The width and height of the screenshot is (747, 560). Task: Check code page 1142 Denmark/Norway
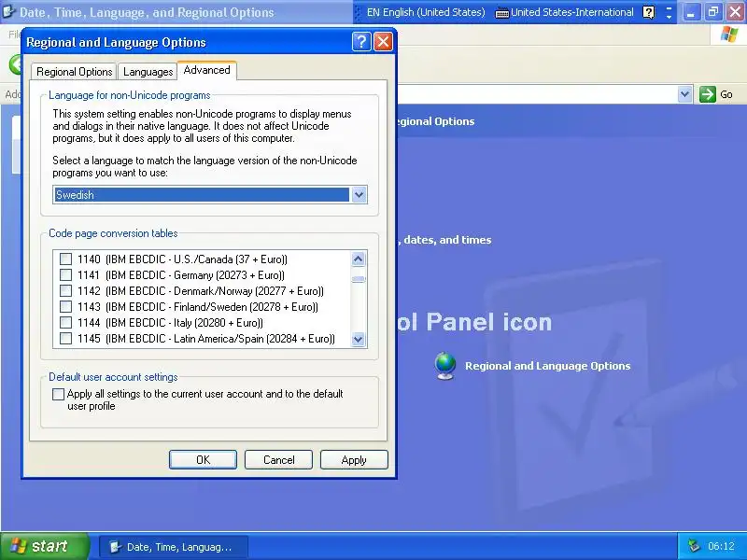coord(65,290)
